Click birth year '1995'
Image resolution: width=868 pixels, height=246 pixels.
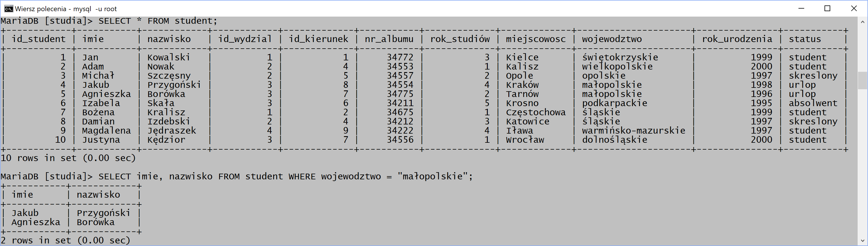pyautogui.click(x=762, y=103)
